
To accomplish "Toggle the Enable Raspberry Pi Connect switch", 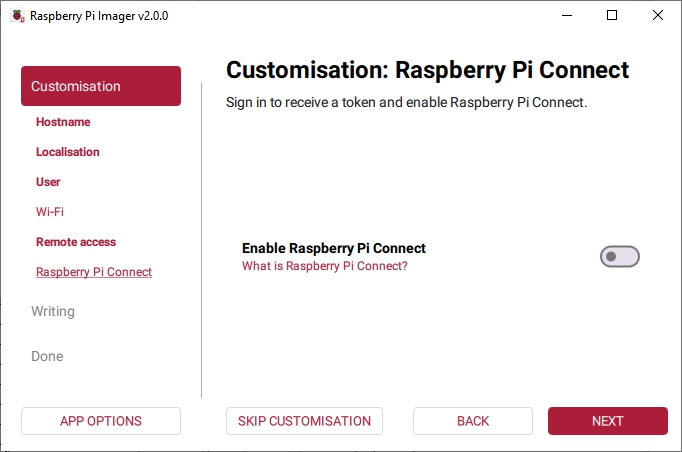I will pos(619,257).
